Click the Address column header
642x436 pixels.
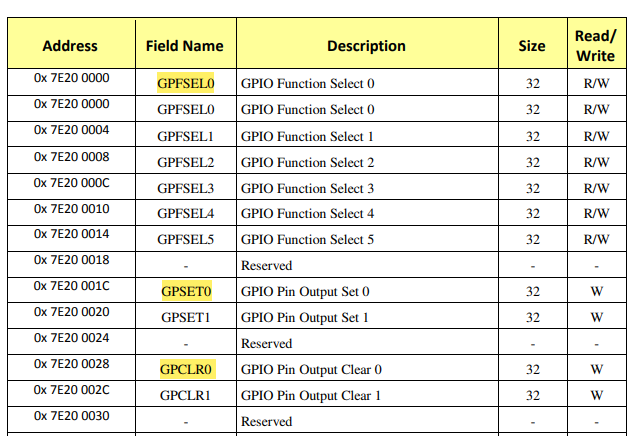coord(70,46)
